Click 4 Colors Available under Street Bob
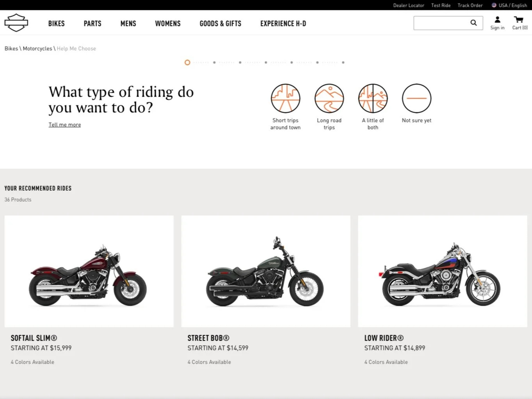 point(209,362)
